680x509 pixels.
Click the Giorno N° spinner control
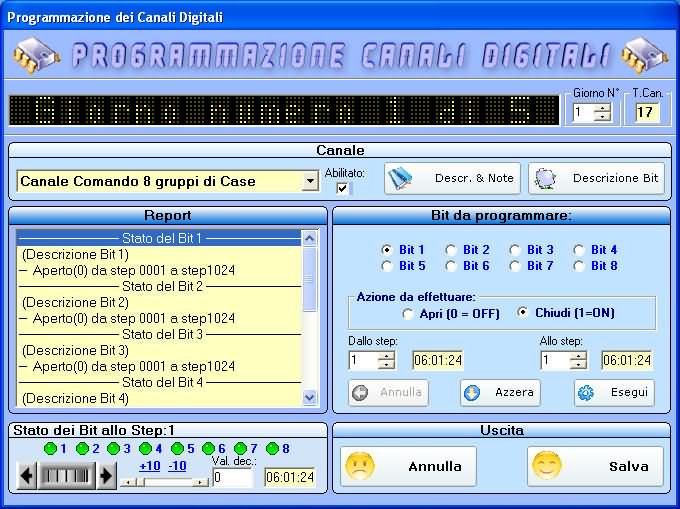602,113
